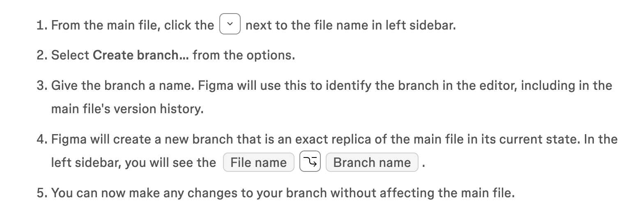Click 'Figma will create a new branch' text
The height and width of the screenshot is (219, 644).
tap(142, 139)
